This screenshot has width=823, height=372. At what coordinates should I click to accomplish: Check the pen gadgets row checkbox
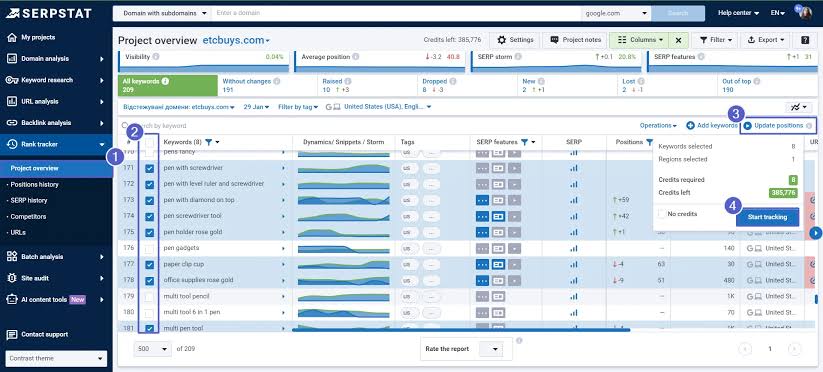coord(150,248)
